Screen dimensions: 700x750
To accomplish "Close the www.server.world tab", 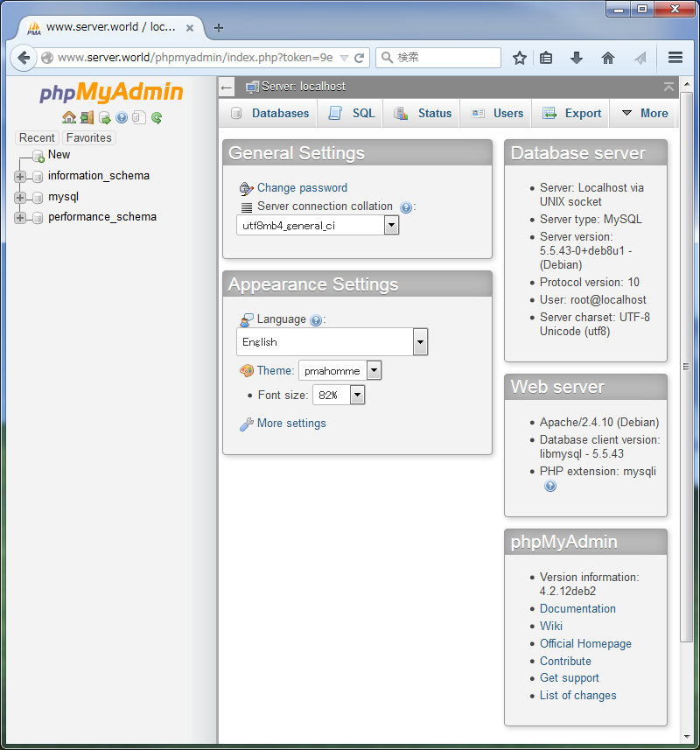I will click(x=190, y=28).
